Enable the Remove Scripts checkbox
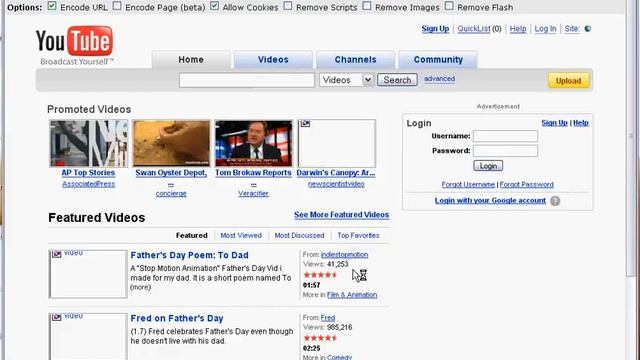 click(x=288, y=6)
